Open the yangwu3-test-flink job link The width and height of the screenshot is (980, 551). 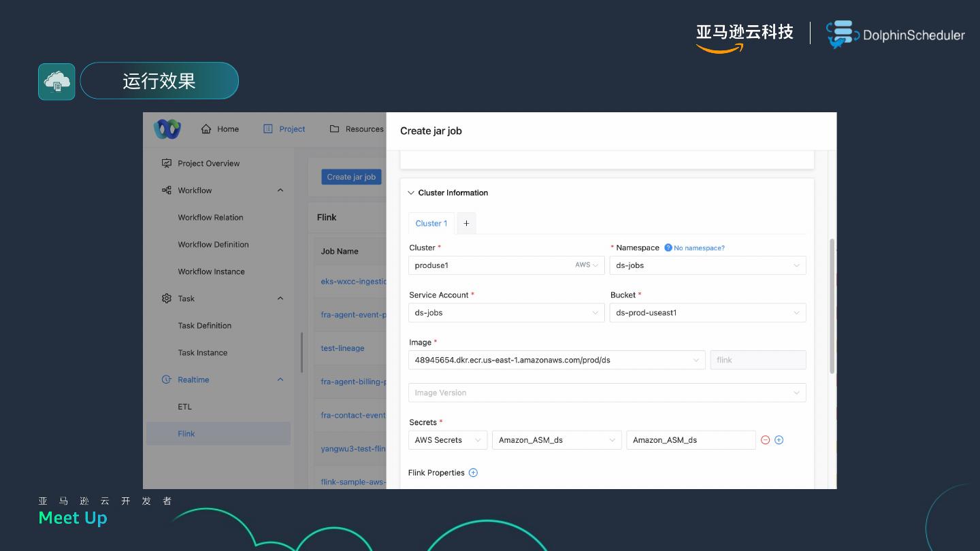[354, 448]
